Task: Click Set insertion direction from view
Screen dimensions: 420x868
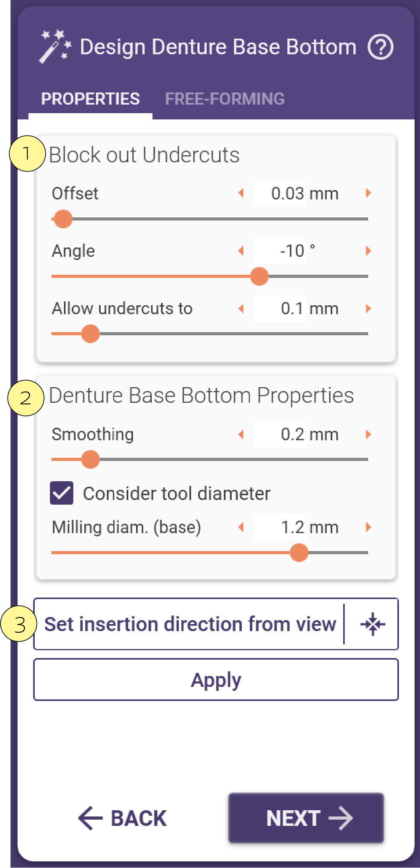Action: click(190, 624)
